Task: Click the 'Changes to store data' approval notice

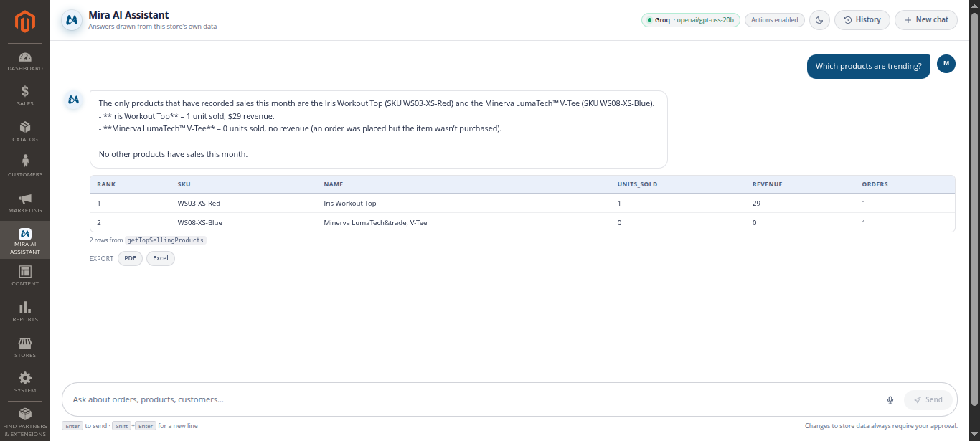Action: (x=881, y=426)
